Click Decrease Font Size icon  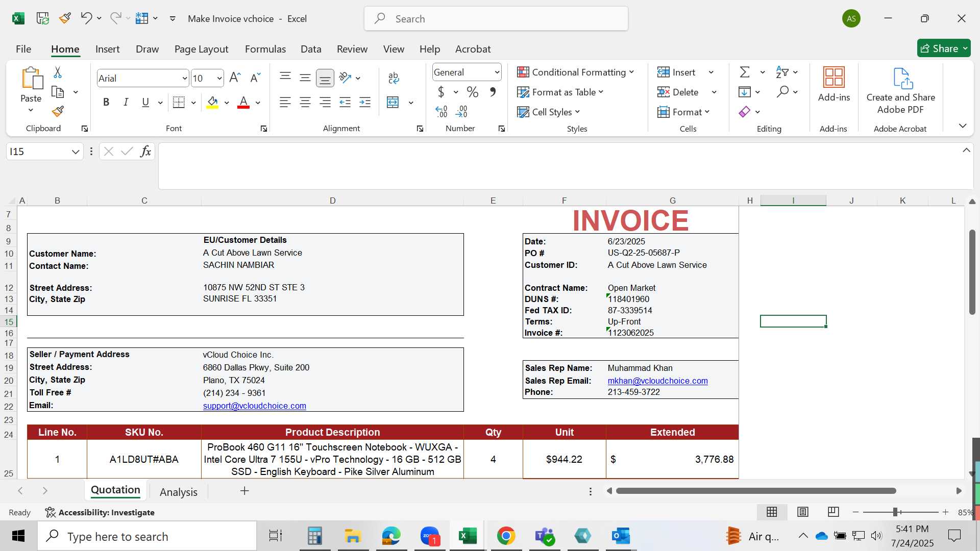tap(255, 78)
